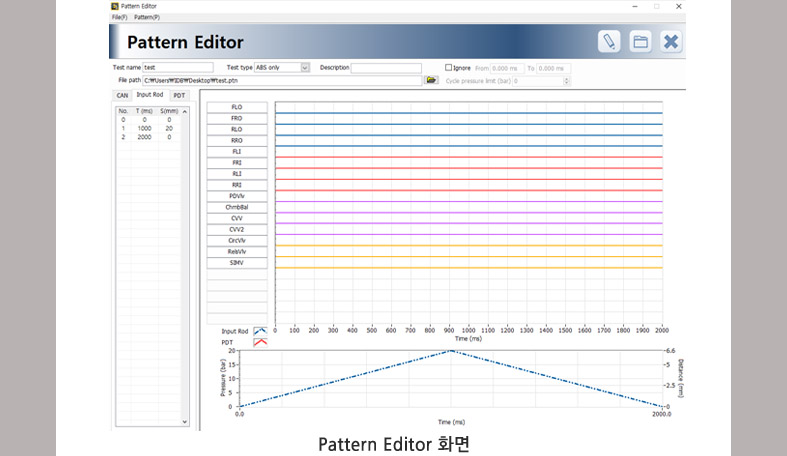Select the RebVlv channel button
Viewport: 787px width, 456px height.
(237, 252)
